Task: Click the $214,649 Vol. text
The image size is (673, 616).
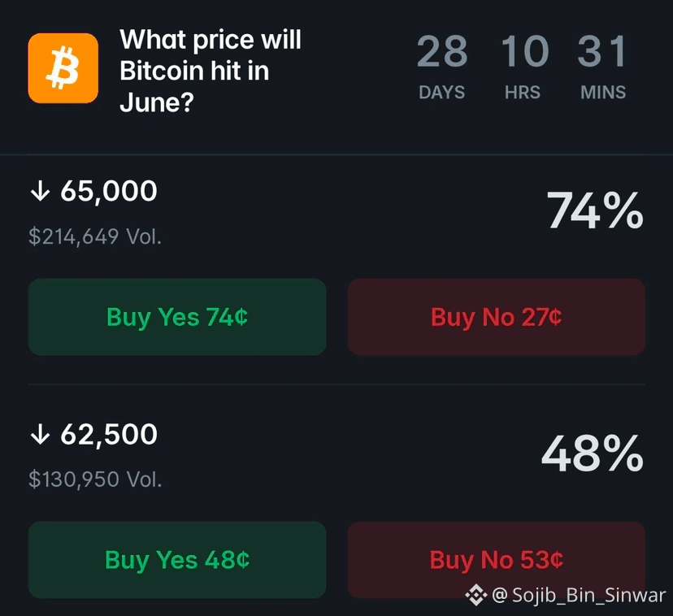Action: [x=95, y=236]
